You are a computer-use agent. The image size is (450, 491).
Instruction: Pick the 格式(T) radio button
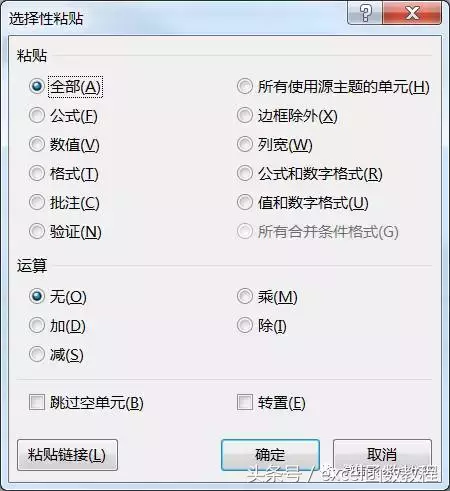[x=37, y=174]
